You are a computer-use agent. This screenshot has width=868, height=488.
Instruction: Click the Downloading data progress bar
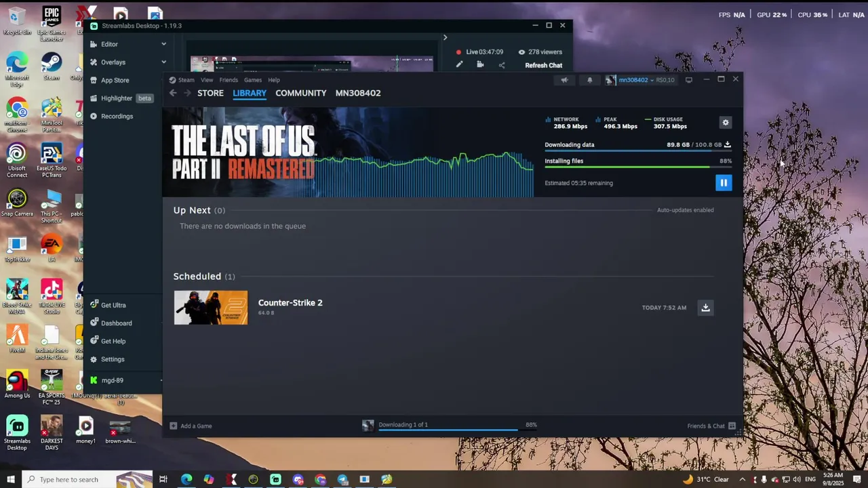pyautogui.click(x=638, y=150)
